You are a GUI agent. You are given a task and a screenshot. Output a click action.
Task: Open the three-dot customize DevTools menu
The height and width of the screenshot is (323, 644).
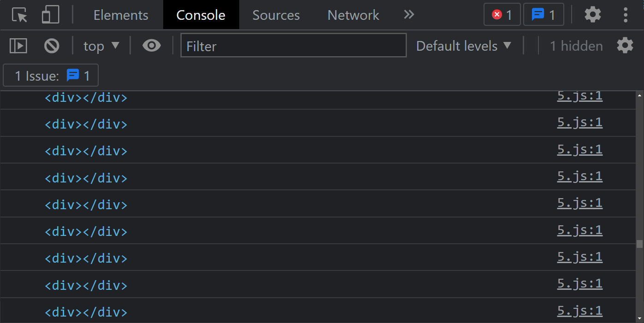(626, 15)
